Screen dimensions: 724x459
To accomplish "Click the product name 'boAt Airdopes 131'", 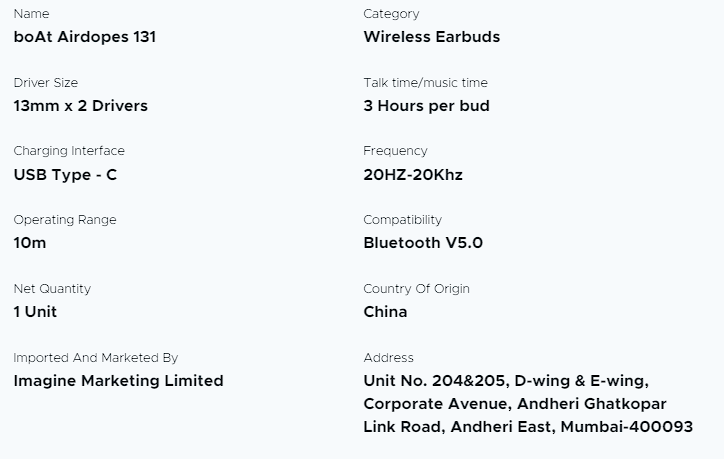I will point(85,37).
